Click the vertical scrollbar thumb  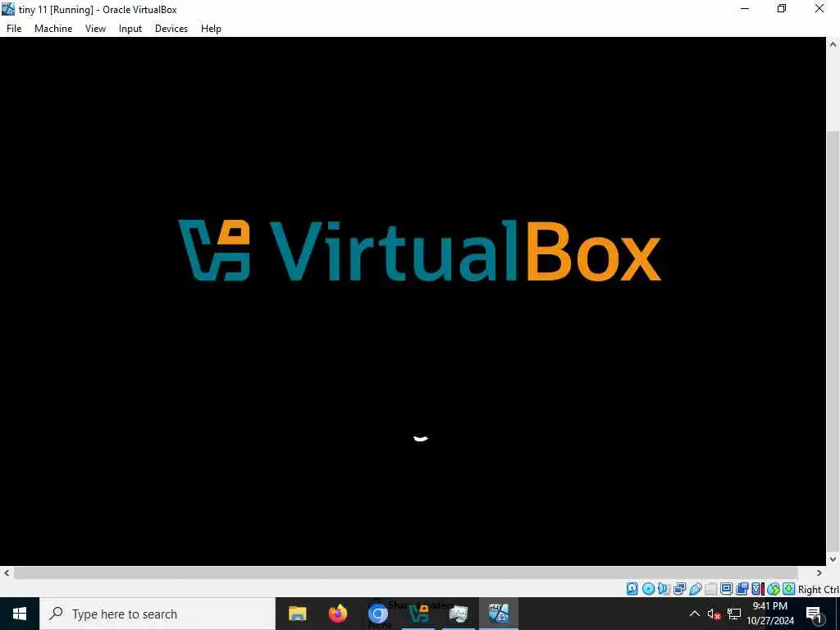pos(833,343)
